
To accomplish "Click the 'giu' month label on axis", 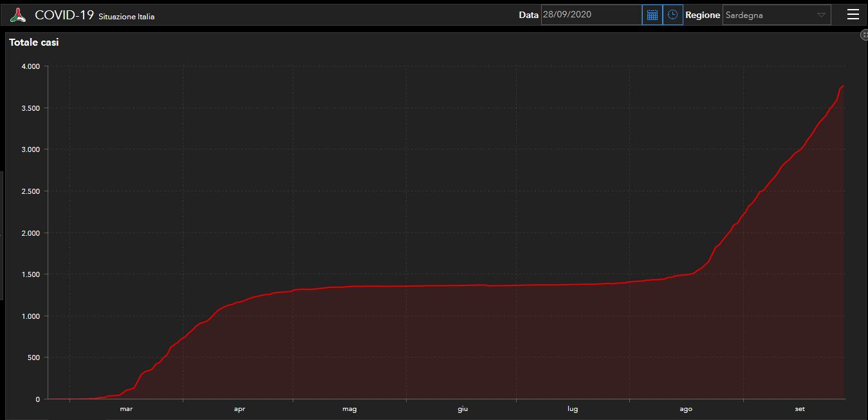I will click(463, 409).
